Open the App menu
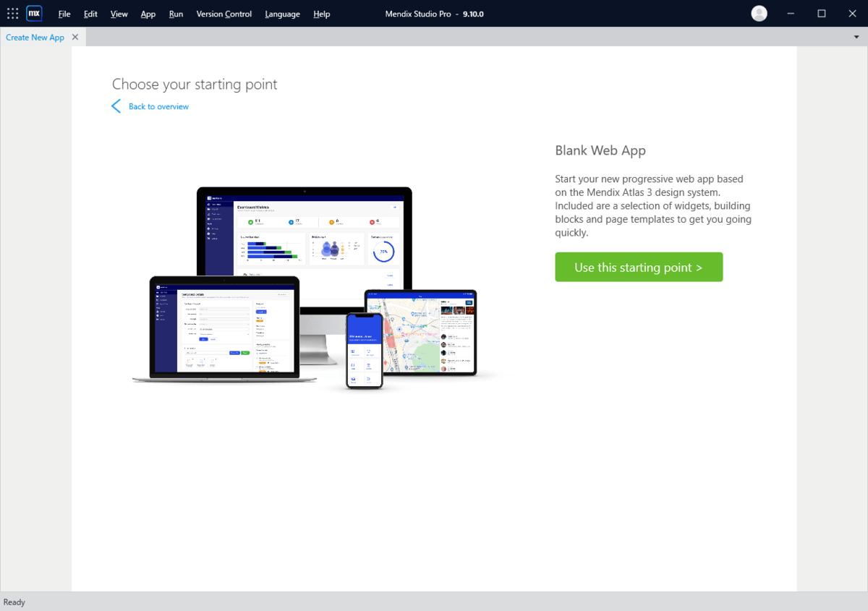 pos(148,14)
